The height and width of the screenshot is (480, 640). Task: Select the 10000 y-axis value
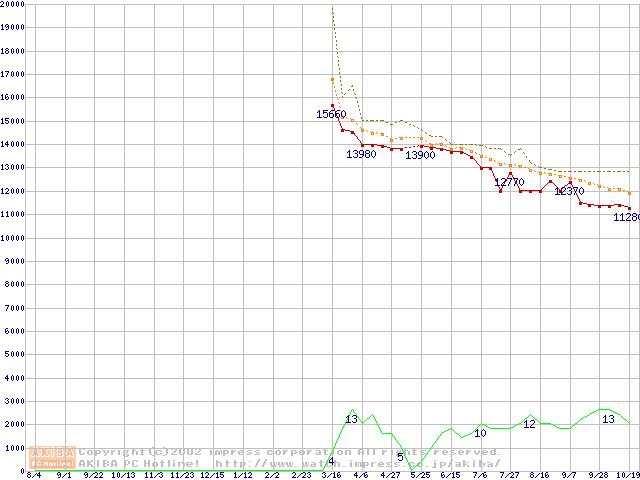coord(13,238)
